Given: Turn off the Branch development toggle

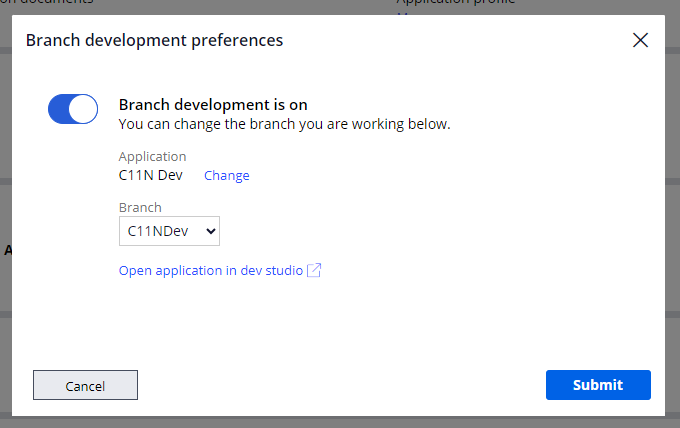Looking at the screenshot, I should 73,109.
